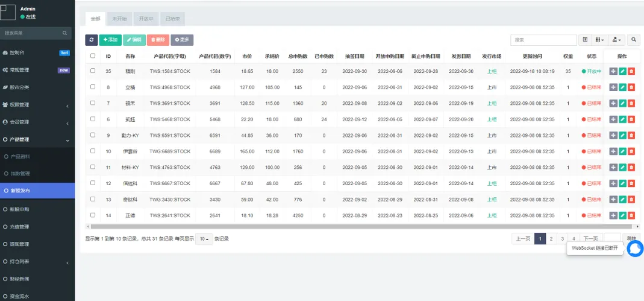The image size is (644, 301).
Task: Click the red delete icon for row ID 35
Action: pos(631,71)
